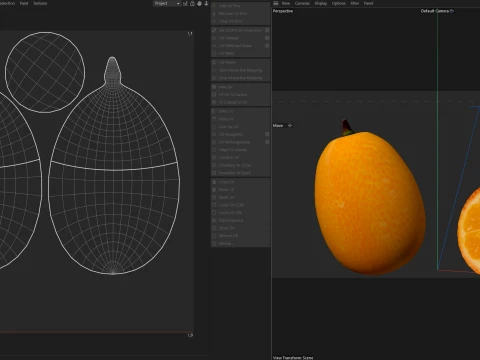The width and height of the screenshot is (480, 360).
Task: Apply Mirror U to the UVs
Action: click(x=240, y=111)
